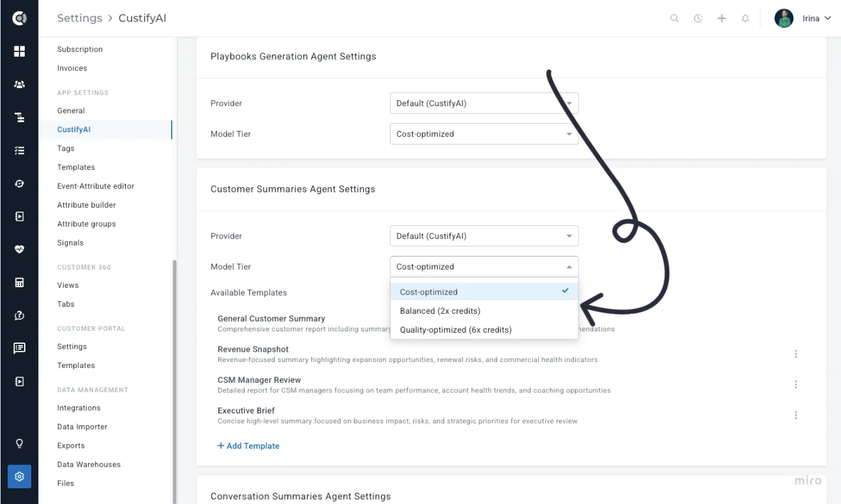Image resolution: width=841 pixels, height=504 pixels.
Task: Open Data Warehouses in the sidebar
Action: 89,465
